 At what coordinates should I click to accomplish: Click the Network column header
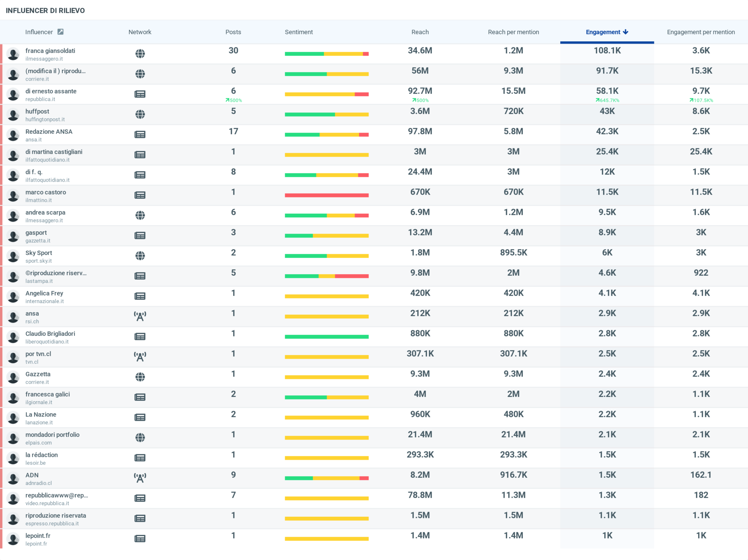tap(140, 32)
